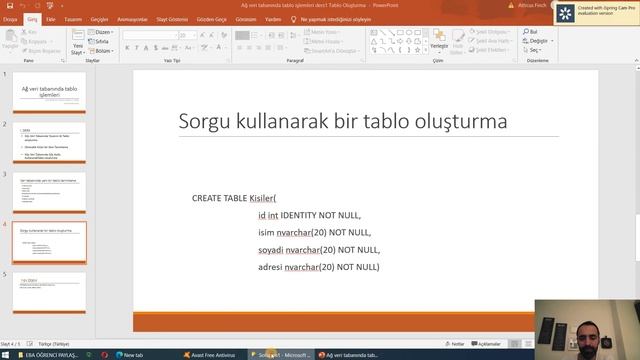Open the Düzen layout dropdown

(101, 32)
